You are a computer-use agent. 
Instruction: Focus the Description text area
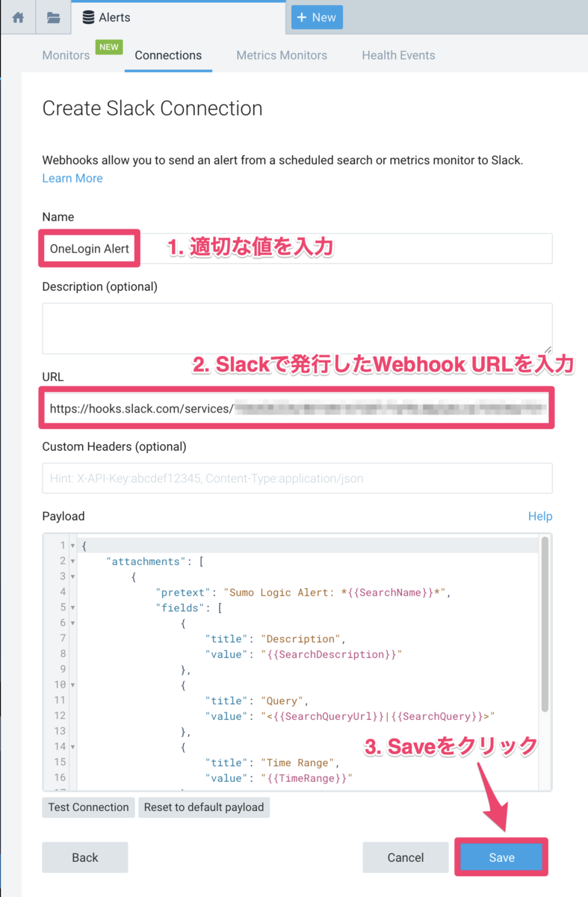pyautogui.click(x=297, y=328)
